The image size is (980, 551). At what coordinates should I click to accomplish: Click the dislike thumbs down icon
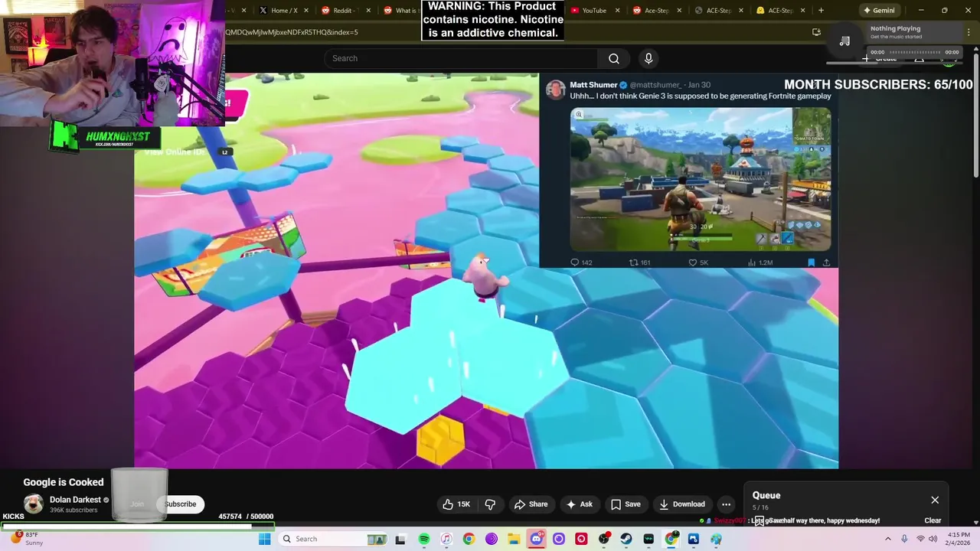490,504
